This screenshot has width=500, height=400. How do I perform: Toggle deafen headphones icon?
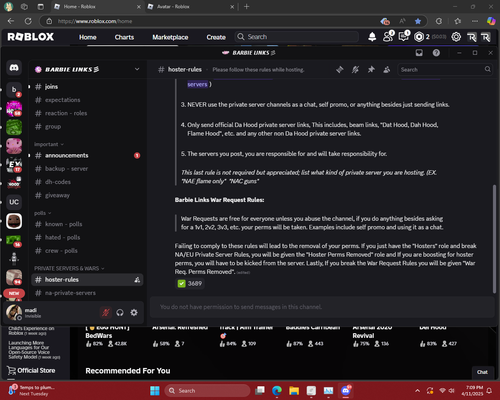(x=120, y=312)
